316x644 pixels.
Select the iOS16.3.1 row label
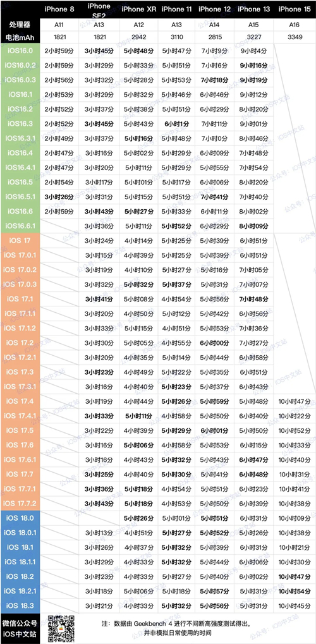coord(21,138)
